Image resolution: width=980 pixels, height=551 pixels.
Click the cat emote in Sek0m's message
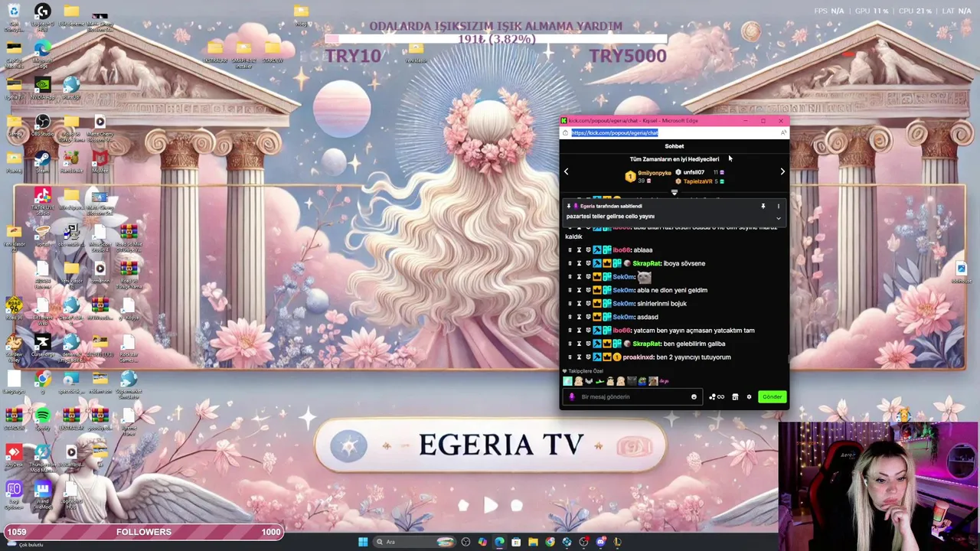click(644, 277)
